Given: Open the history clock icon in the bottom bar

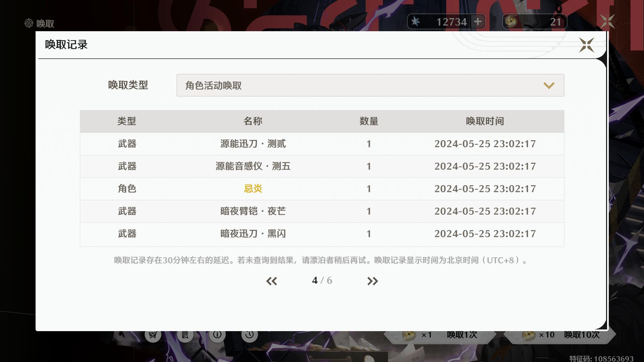Looking at the screenshot, I should (249, 334).
